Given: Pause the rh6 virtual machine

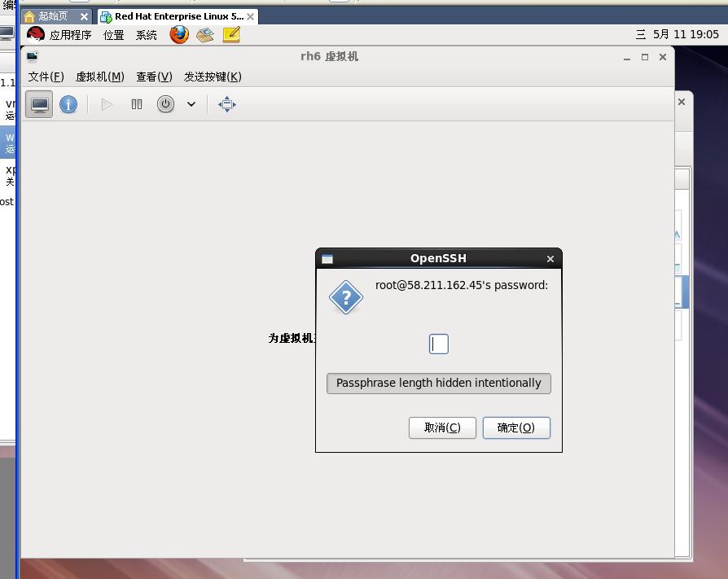Looking at the screenshot, I should click(137, 104).
